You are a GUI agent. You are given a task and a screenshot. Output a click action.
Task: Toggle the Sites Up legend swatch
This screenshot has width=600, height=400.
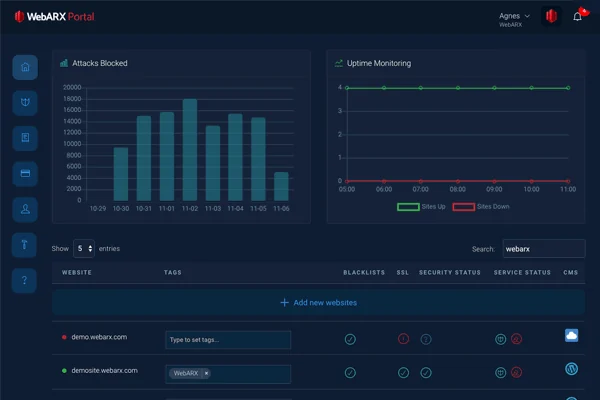[x=408, y=207]
